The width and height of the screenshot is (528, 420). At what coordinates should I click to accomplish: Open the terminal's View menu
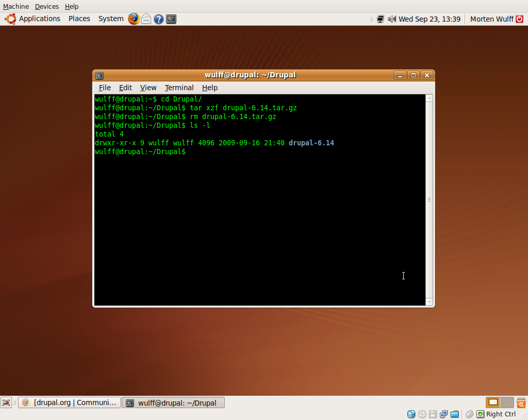pos(148,88)
